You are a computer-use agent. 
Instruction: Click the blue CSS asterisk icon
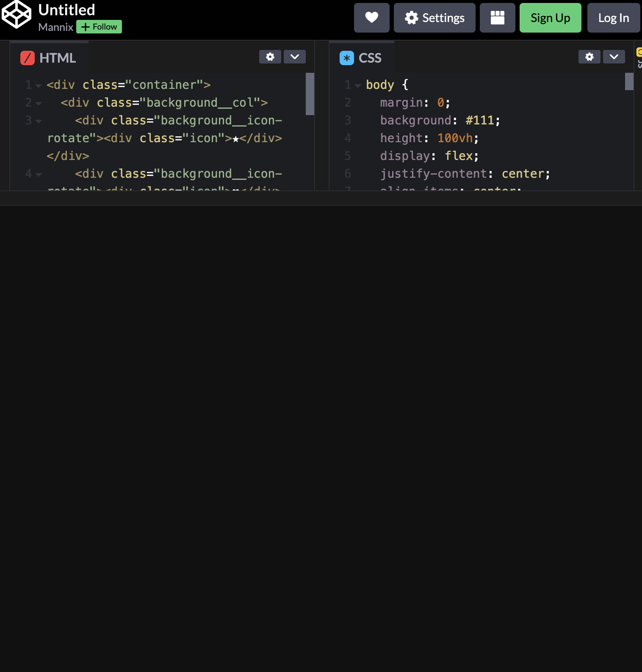(x=347, y=58)
